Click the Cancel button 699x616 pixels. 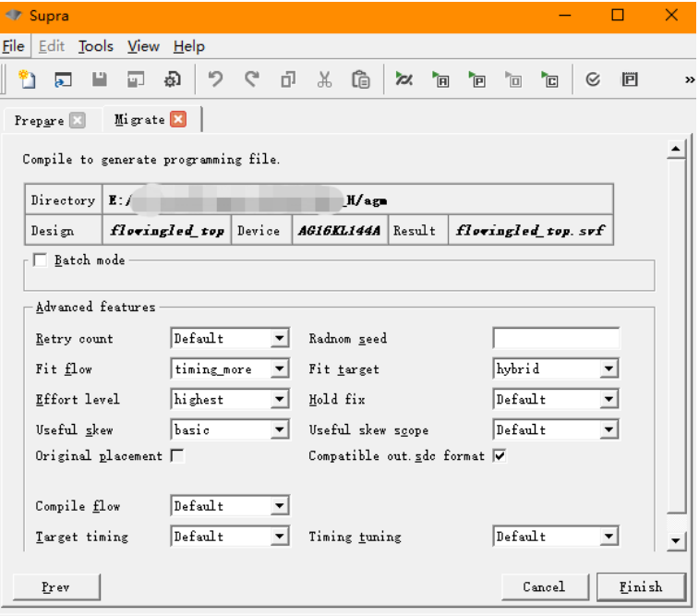coord(544,587)
